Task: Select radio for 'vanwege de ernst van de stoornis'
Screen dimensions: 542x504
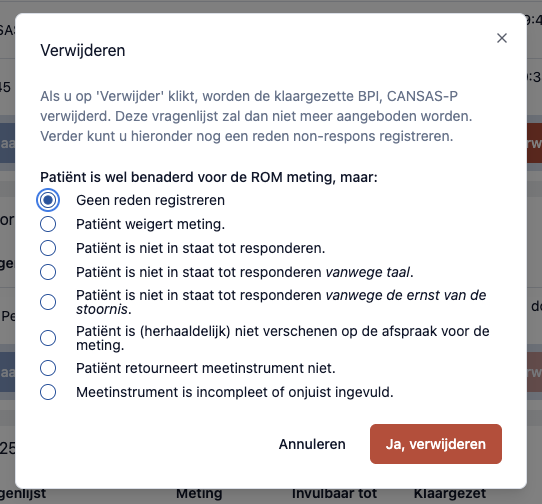Action: (48, 302)
